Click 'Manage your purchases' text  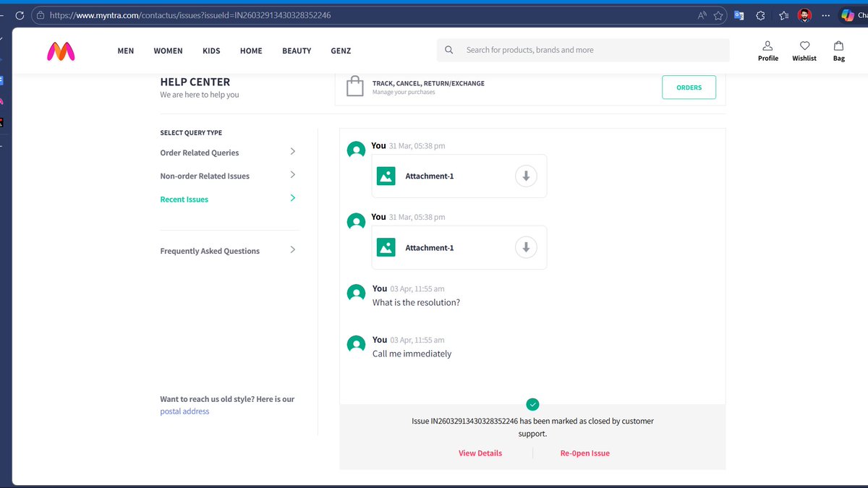[404, 93]
